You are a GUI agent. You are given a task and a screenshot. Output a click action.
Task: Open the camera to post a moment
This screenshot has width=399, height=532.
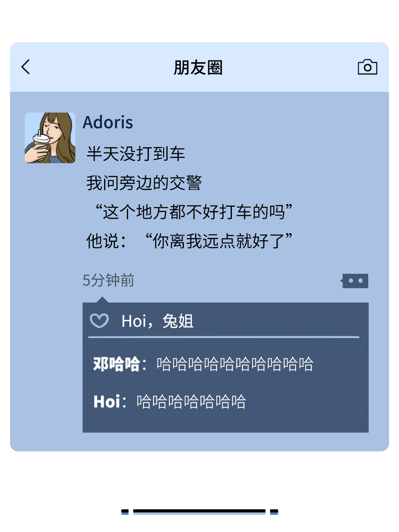pyautogui.click(x=367, y=67)
